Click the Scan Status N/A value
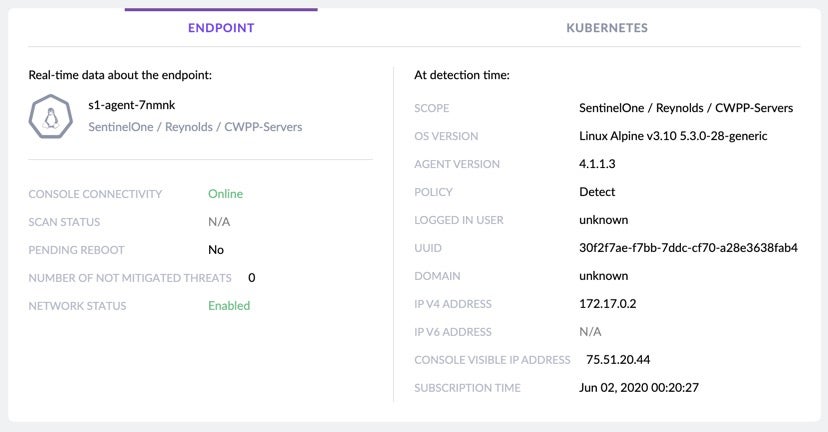The height and width of the screenshot is (432, 828). click(x=219, y=222)
